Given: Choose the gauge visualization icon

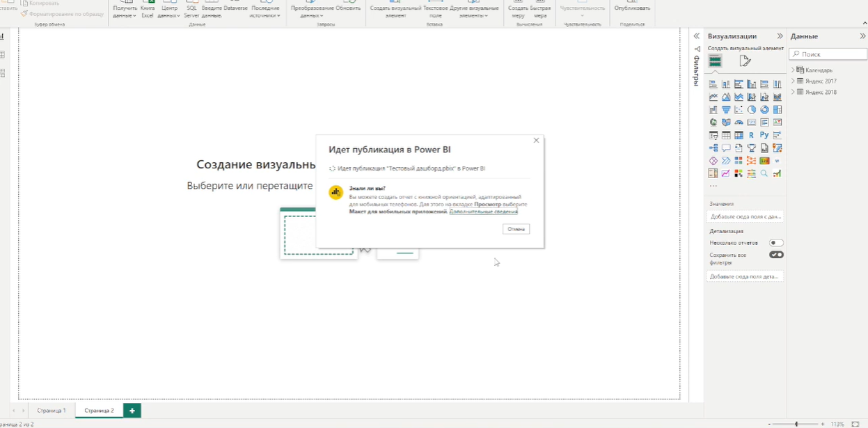Looking at the screenshot, I should (739, 121).
